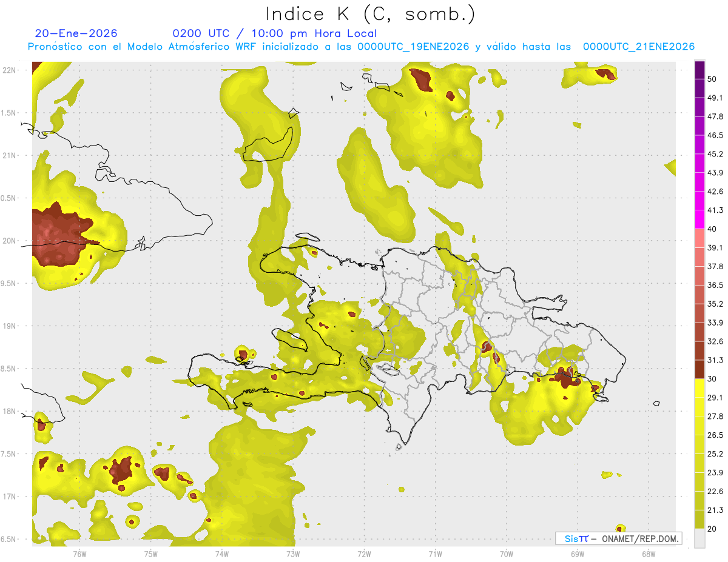
Task: Click colorbar value "29.1"
Action: [x=716, y=398]
